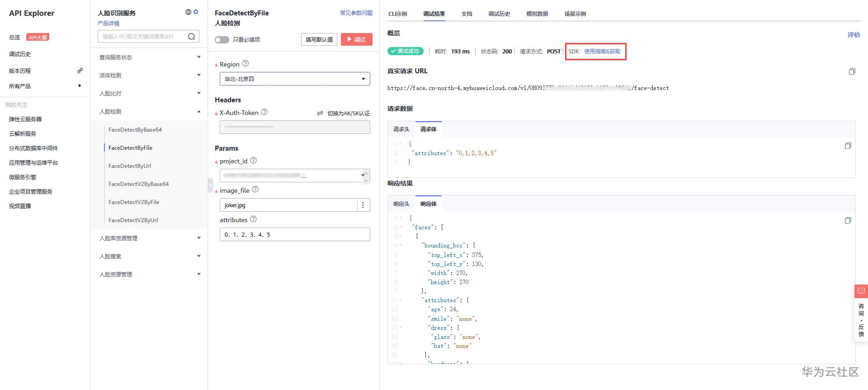Open the help icon beside attributes
The image size is (868, 390).
pyautogui.click(x=254, y=219)
